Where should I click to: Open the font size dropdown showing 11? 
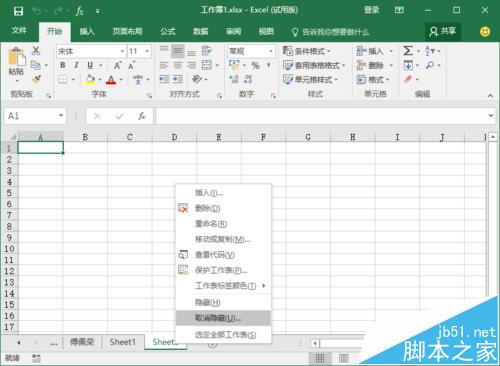tap(147, 51)
